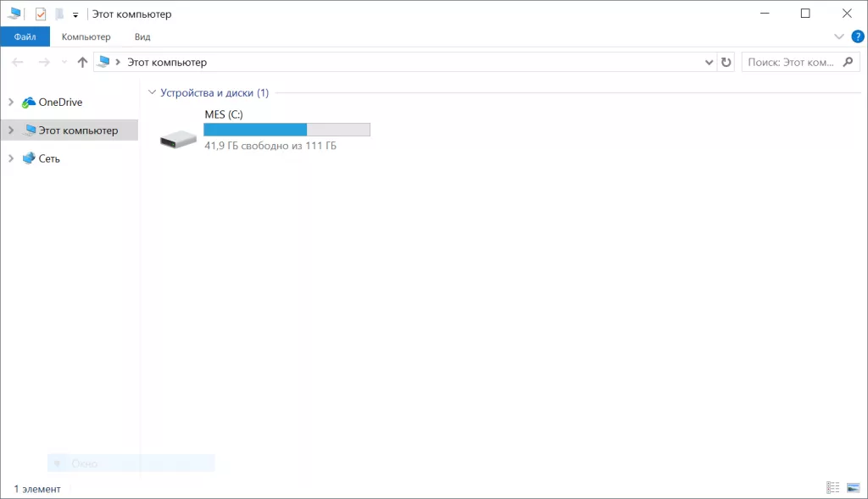Maximize the Explorer window
Image resolution: width=868 pixels, height=499 pixels.
pos(805,14)
